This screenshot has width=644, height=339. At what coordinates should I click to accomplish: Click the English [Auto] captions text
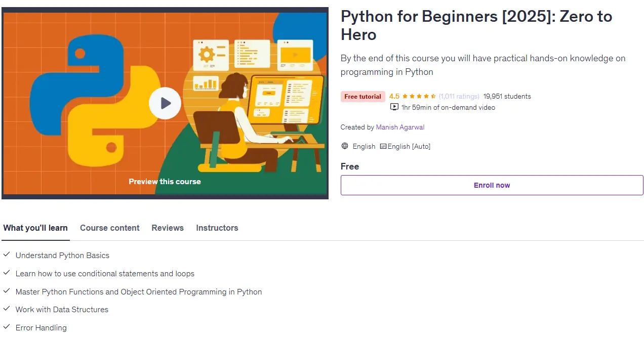409,146
